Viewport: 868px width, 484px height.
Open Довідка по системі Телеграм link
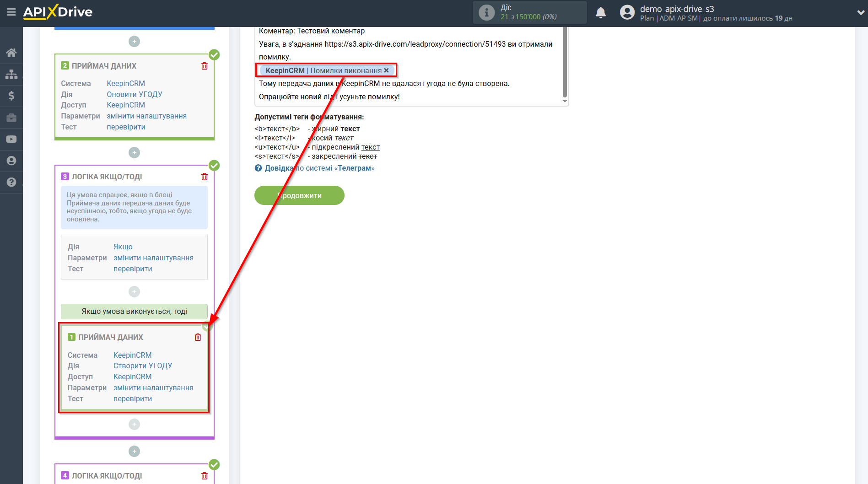(319, 168)
